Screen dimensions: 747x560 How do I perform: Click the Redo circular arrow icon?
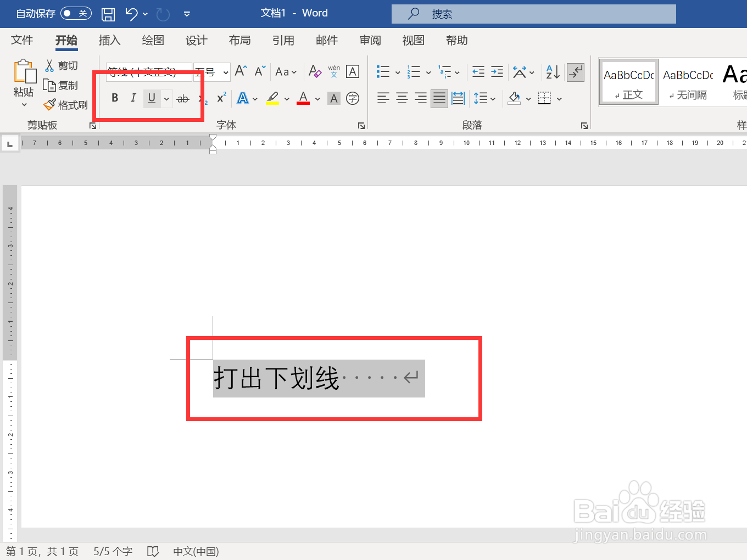pyautogui.click(x=163, y=14)
